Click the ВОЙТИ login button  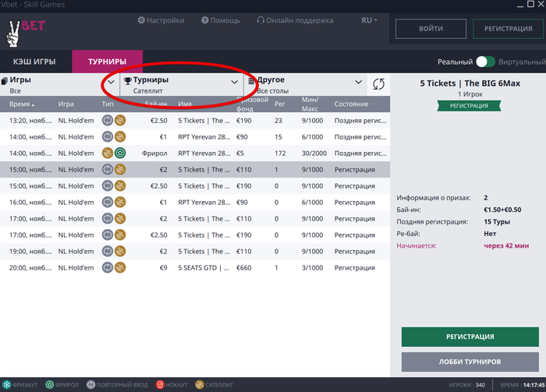[x=431, y=29]
